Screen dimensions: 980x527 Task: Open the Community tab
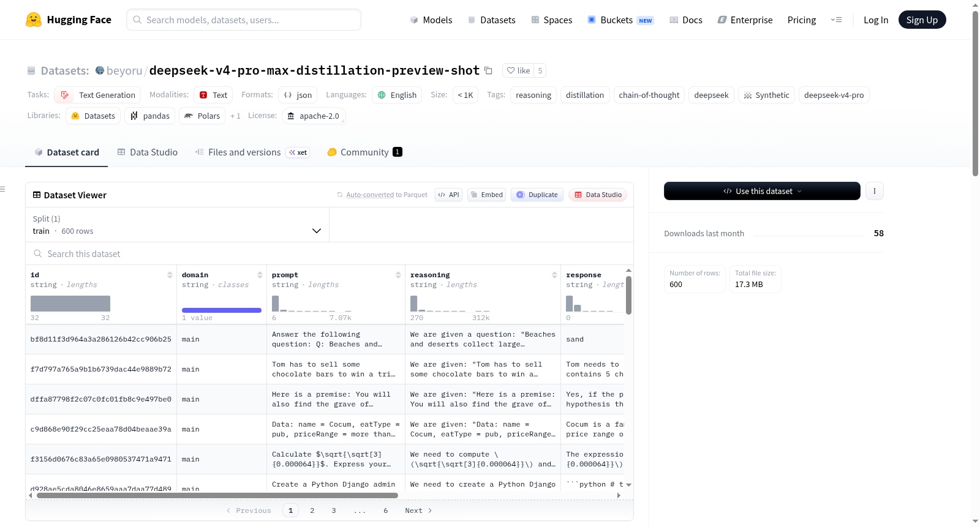(364, 152)
